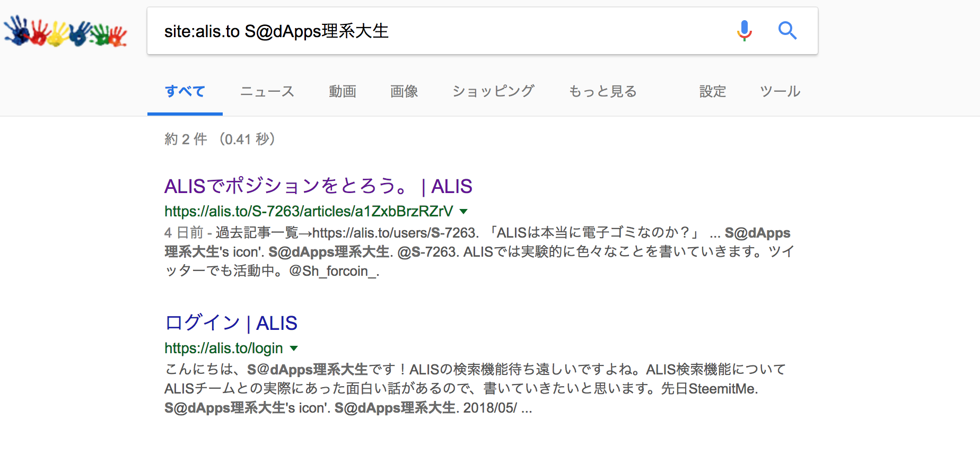This screenshot has width=980, height=454.
Task: Click the https://alis.to/login URL
Action: pyautogui.click(x=223, y=348)
